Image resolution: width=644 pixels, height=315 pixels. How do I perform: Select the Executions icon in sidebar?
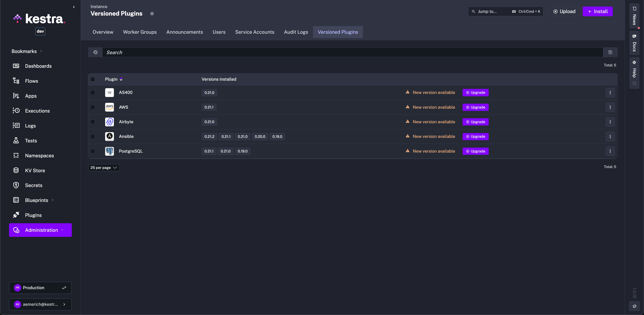tap(16, 111)
